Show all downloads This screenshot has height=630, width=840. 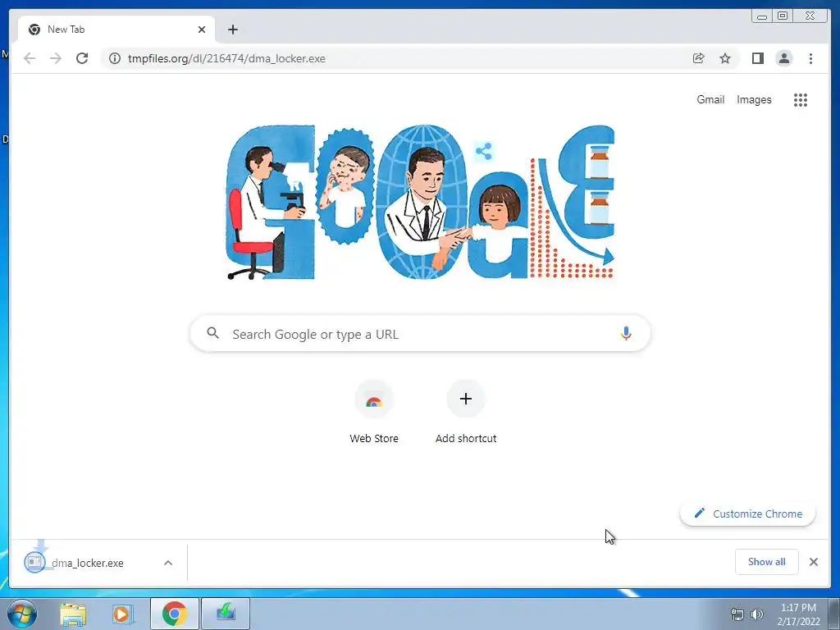coord(767,562)
